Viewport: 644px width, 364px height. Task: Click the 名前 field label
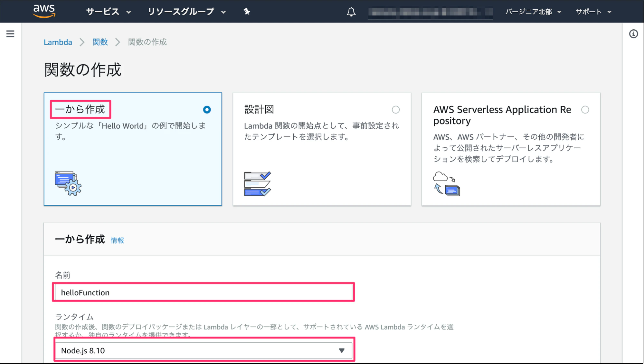pos(63,275)
